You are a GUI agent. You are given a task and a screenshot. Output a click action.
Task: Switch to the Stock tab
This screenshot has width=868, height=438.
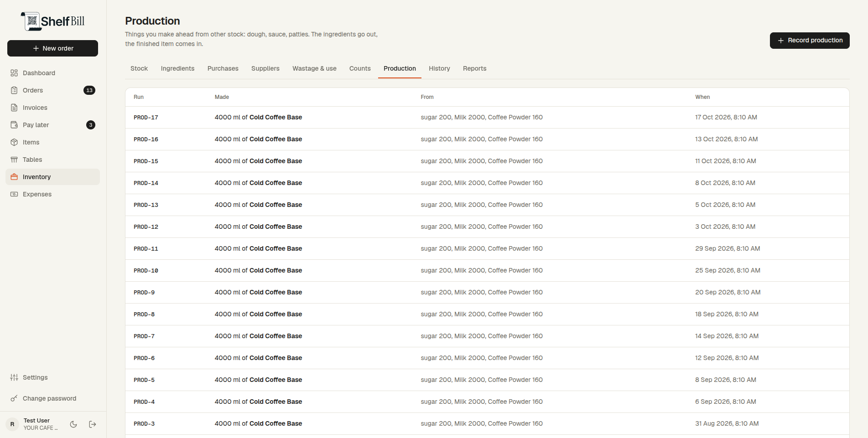139,68
